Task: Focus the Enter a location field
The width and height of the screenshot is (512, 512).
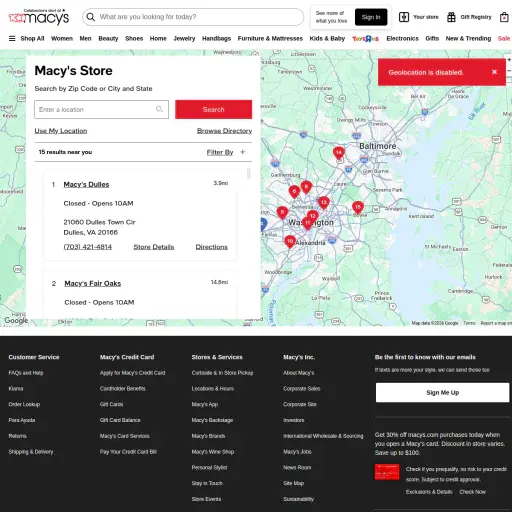Action: point(101,109)
